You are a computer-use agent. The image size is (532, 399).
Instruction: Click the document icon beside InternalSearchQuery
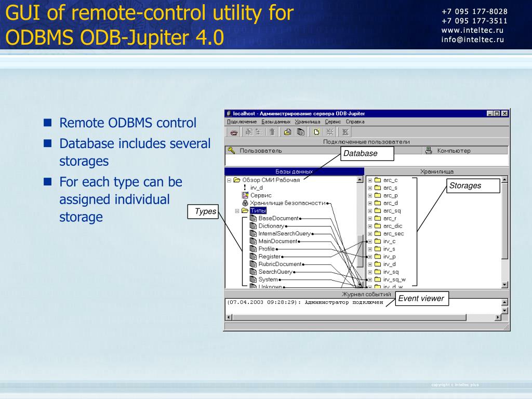point(253,233)
